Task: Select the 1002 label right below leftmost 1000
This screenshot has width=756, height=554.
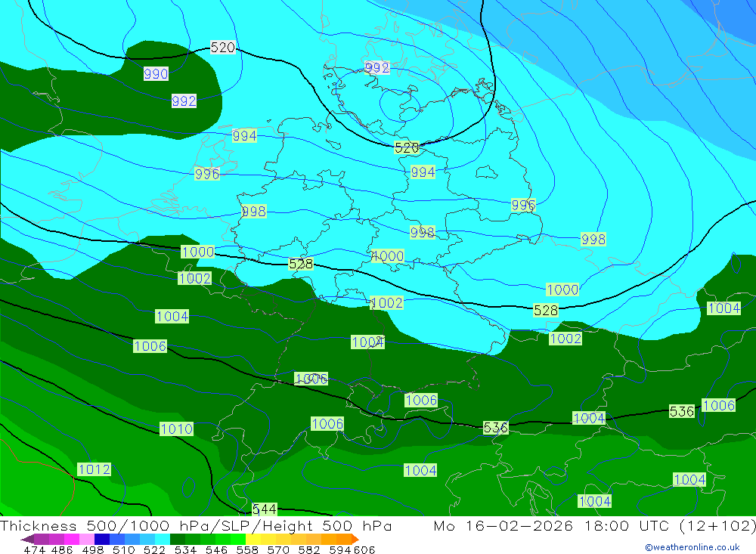Action: [195, 278]
